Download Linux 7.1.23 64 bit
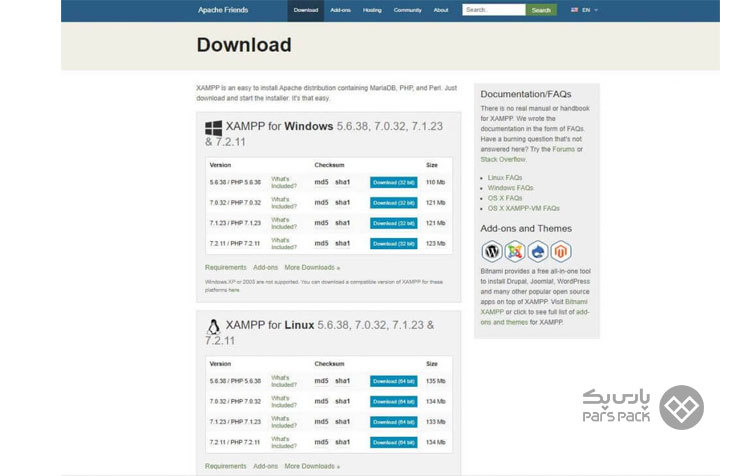 [393, 422]
